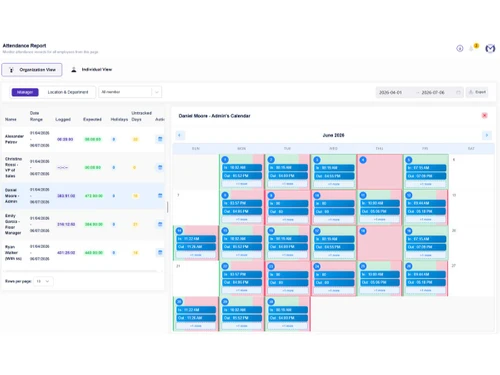The image size is (500, 375).
Task: Switch to Organization View tab
Action: [32, 70]
